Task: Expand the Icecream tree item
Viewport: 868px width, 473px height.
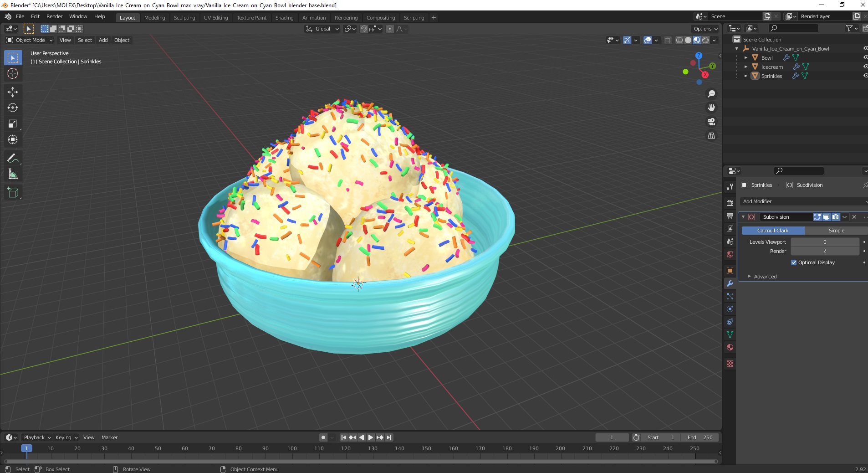Action: coord(745,67)
